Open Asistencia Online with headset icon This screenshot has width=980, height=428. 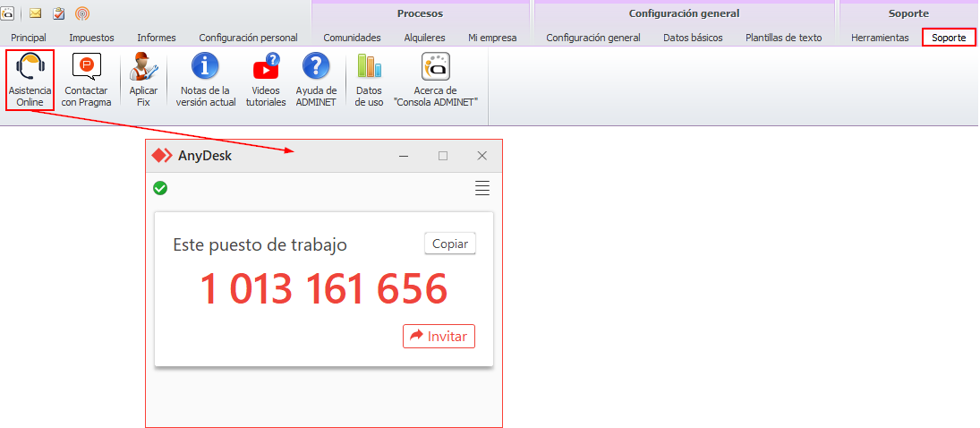click(30, 80)
